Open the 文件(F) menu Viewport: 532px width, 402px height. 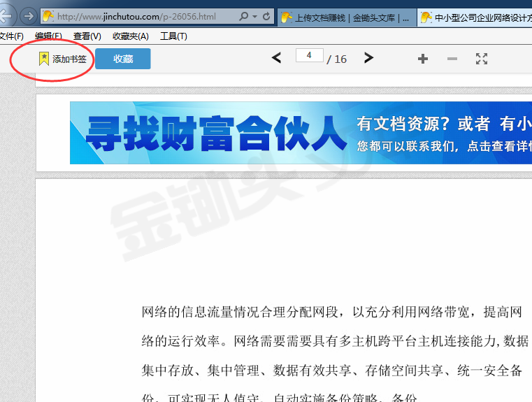11,36
